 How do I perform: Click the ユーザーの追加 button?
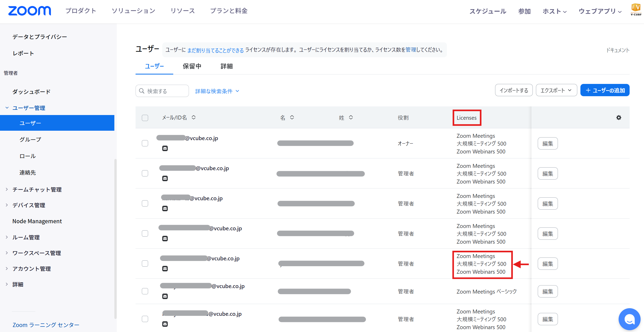[x=605, y=90]
